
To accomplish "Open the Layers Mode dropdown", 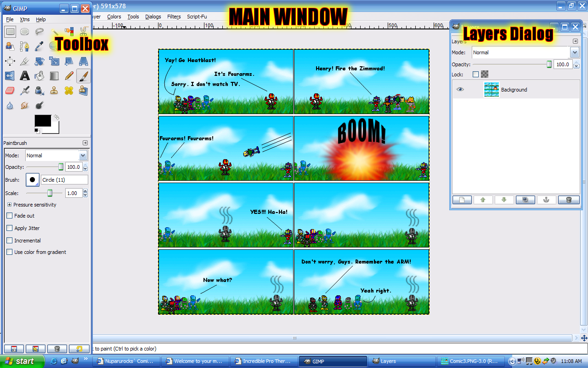I will 526,52.
